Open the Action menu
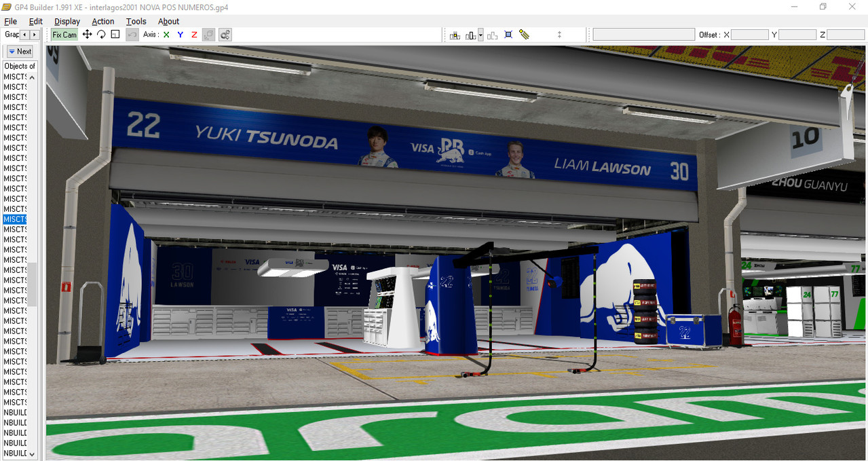 103,21
